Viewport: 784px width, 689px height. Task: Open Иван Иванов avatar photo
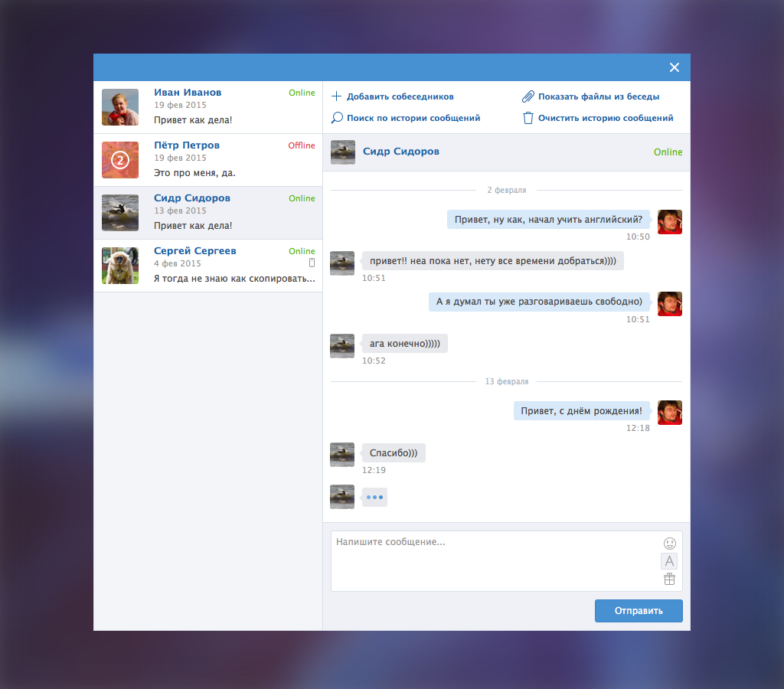point(120,107)
